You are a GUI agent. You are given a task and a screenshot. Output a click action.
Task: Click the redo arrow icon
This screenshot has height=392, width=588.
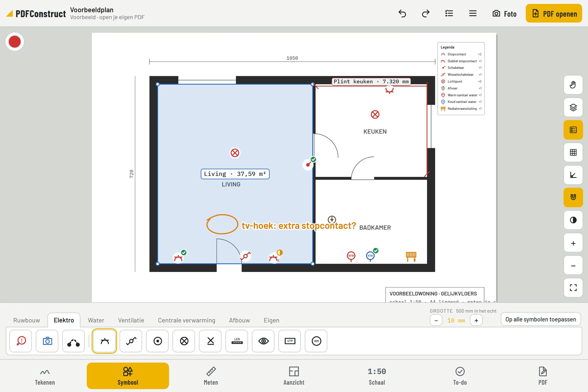click(426, 13)
